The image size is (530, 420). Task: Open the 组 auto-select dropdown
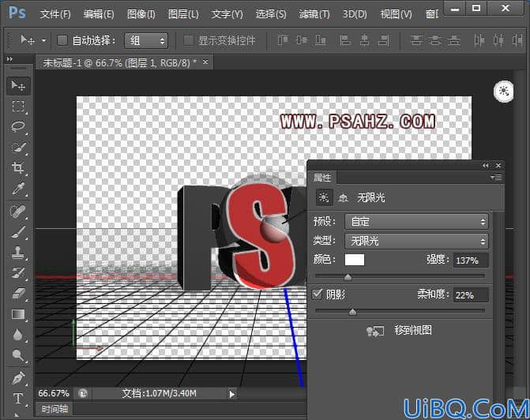(x=146, y=41)
